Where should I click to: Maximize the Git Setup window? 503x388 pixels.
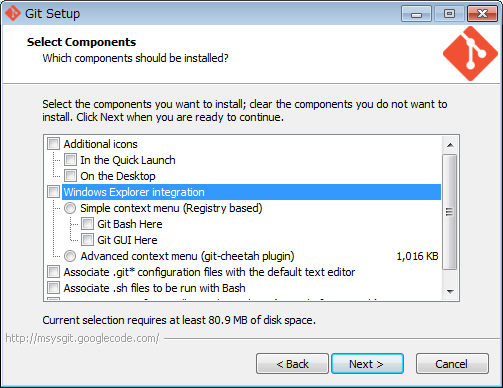[449, 14]
